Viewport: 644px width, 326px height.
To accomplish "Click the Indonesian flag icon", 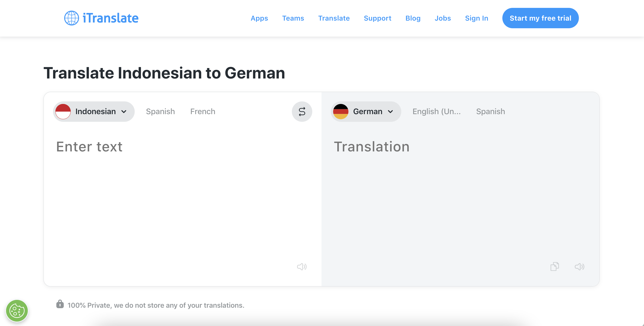I will (63, 112).
